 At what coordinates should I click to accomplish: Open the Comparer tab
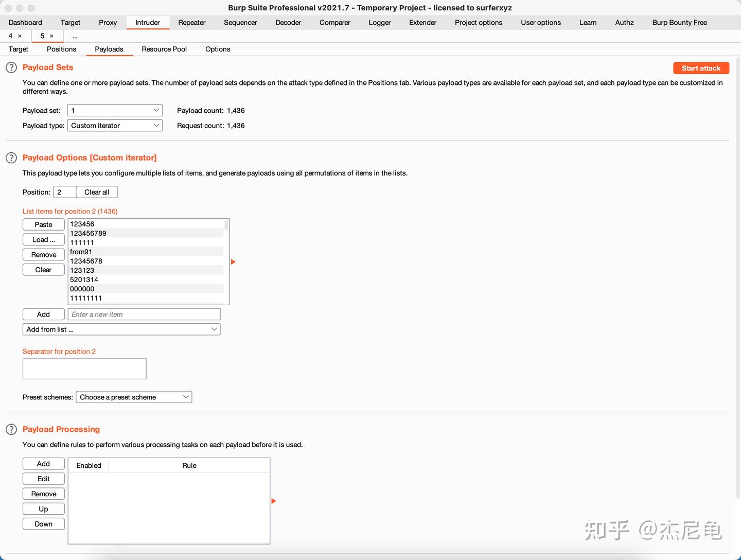coord(335,23)
